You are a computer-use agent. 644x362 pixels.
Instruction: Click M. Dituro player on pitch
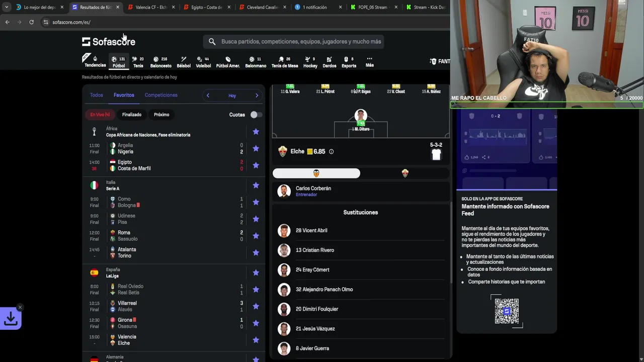[x=361, y=120]
